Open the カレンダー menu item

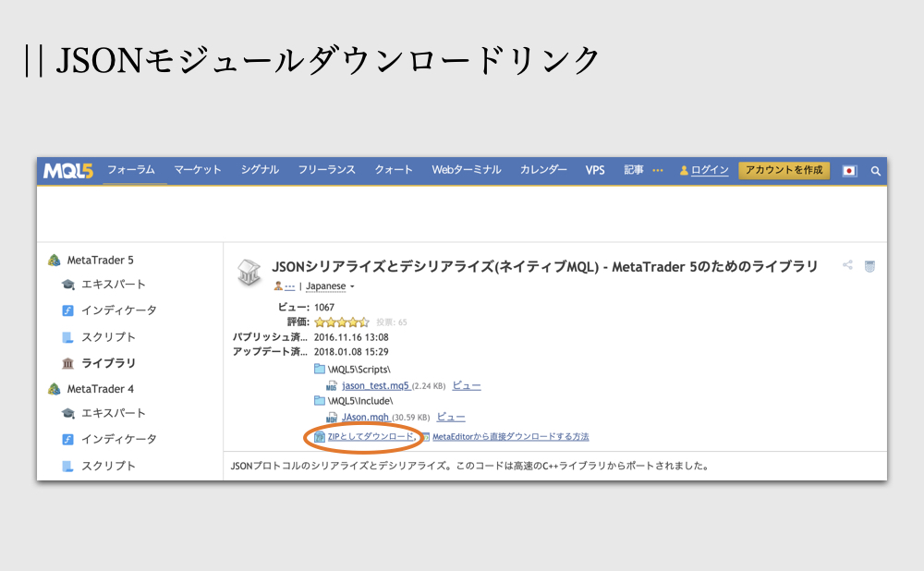coord(543,170)
